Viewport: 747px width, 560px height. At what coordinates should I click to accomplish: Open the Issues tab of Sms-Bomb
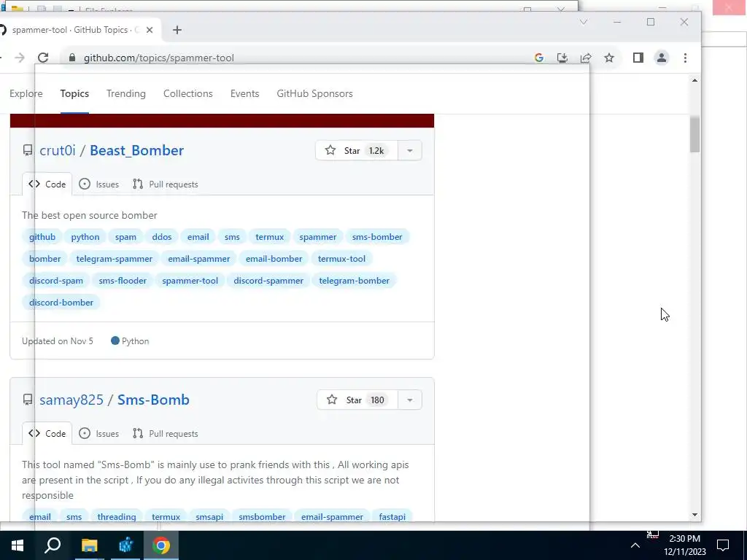pyautogui.click(x=99, y=434)
